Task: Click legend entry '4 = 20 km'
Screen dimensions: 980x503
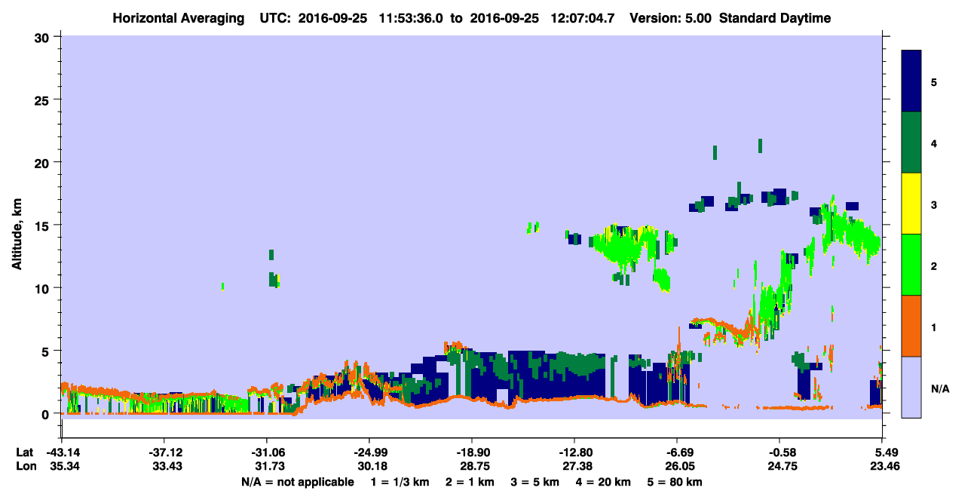Action: [x=603, y=482]
